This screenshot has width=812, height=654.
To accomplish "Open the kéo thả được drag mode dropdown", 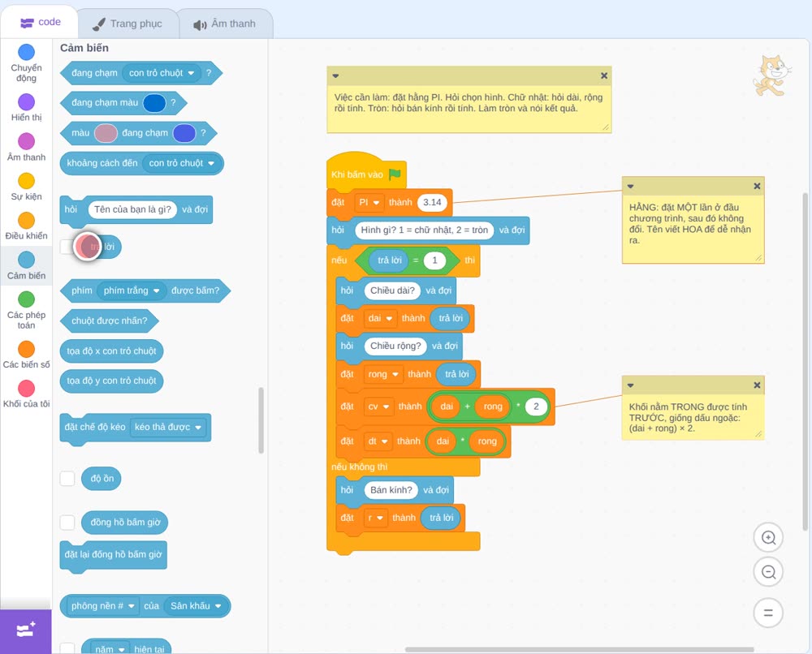I will (168, 428).
